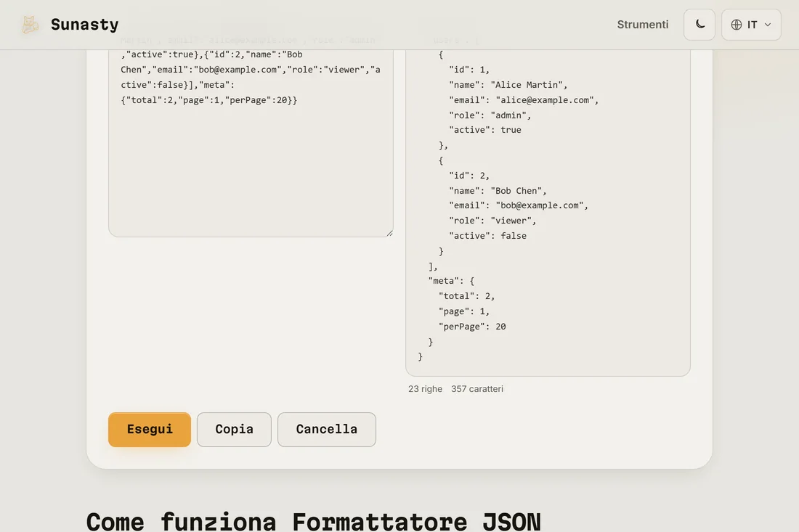Click the "Come funziona Formattatore JSON" heading
The image size is (799, 532).
coord(313,522)
